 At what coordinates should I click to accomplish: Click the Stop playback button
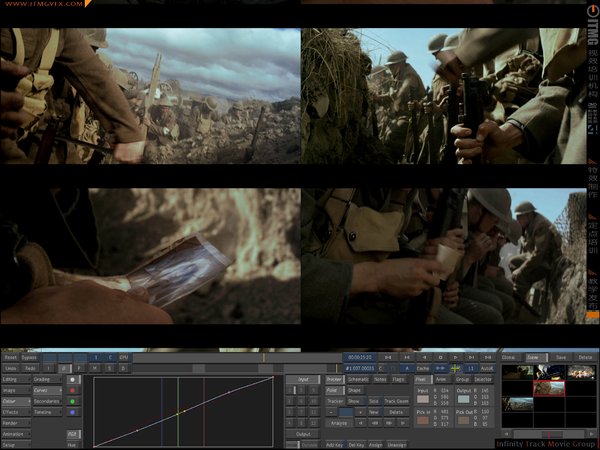tap(440, 356)
